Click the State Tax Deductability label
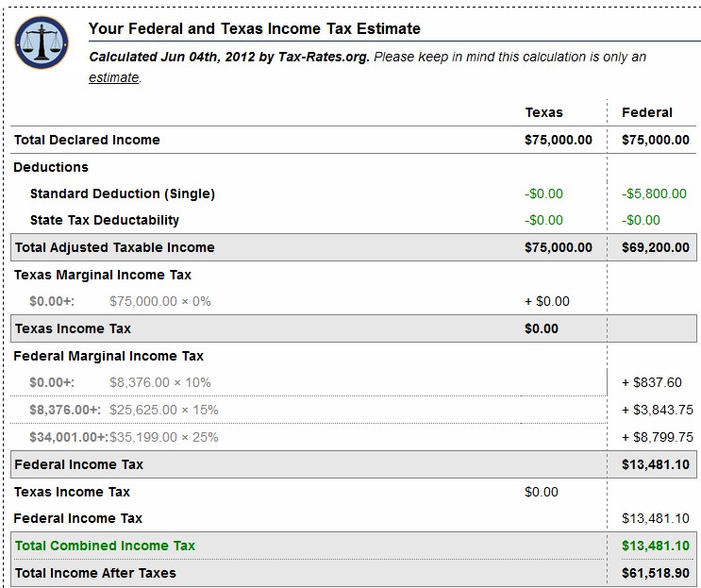This screenshot has width=701, height=588. tap(105, 220)
